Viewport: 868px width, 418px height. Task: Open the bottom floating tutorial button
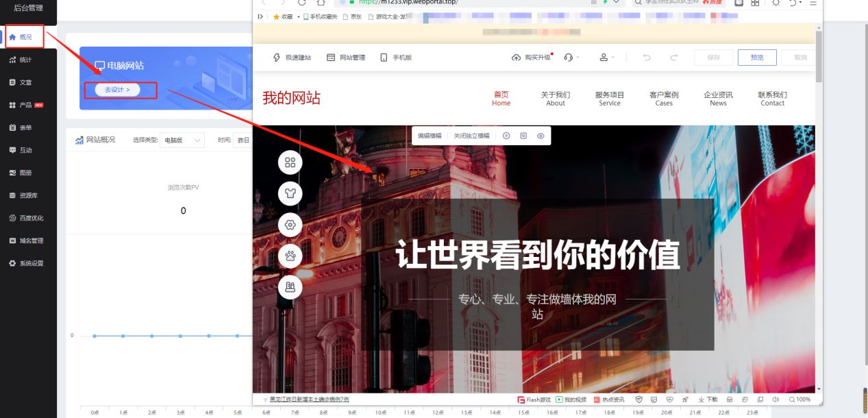[290, 286]
